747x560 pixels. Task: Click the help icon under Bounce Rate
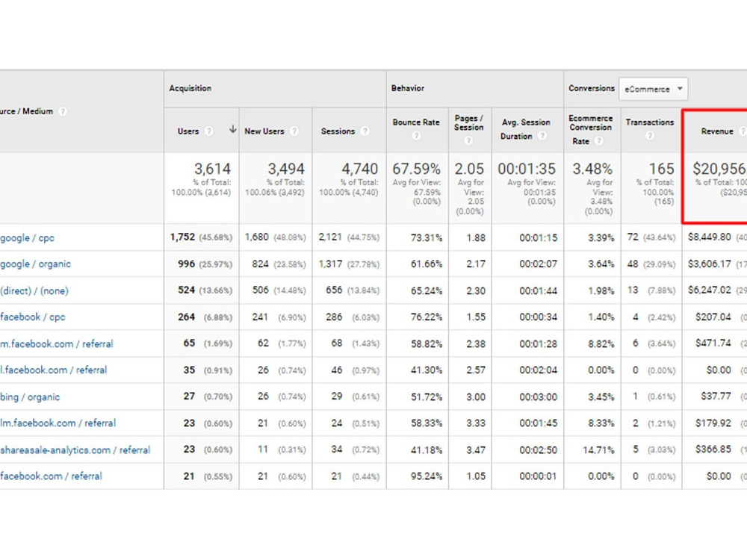point(416,136)
